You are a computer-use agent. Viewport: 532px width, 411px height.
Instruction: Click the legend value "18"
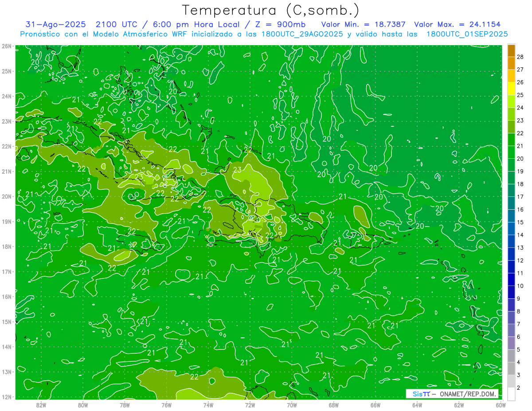(x=520, y=184)
